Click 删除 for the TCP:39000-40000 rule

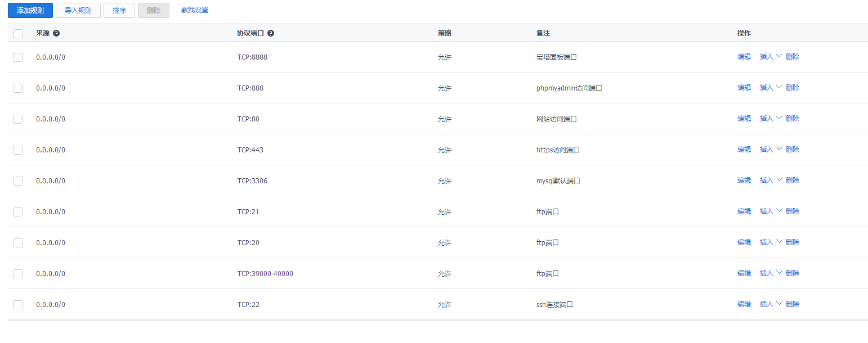click(x=793, y=273)
